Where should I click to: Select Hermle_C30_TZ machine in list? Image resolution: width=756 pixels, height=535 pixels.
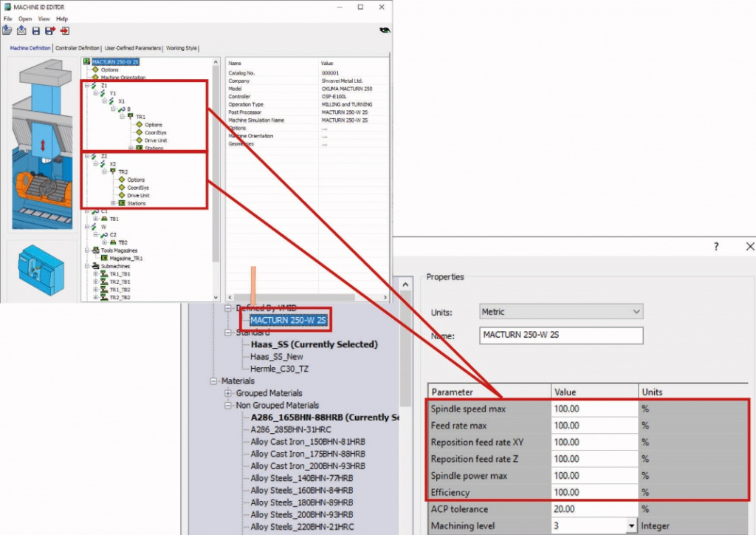pyautogui.click(x=279, y=369)
